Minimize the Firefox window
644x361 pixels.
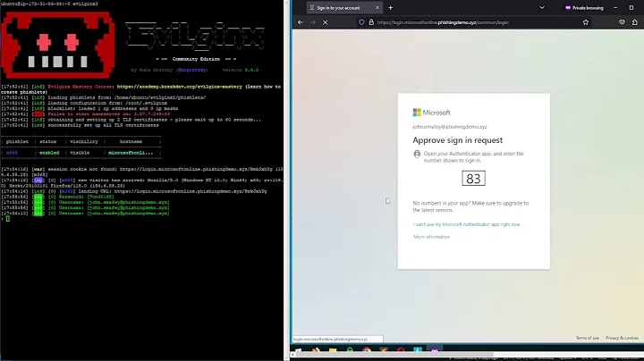(615, 8)
